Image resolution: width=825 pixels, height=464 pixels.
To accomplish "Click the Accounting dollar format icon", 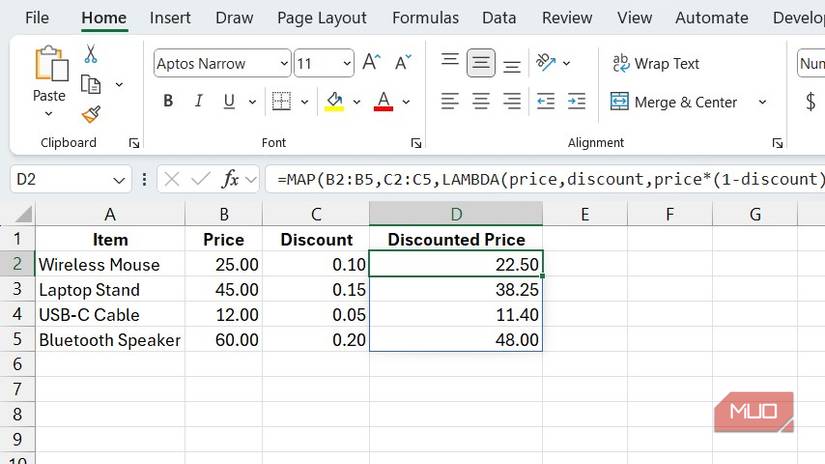I will pos(811,101).
